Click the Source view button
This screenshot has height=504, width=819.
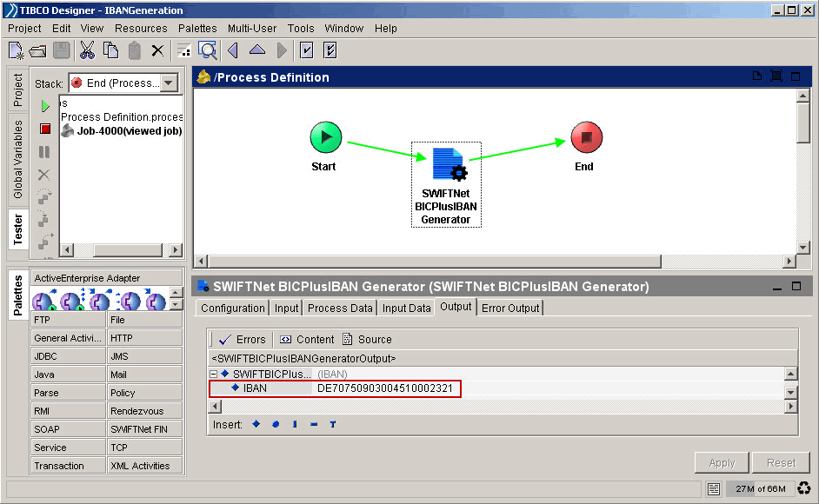pos(367,340)
